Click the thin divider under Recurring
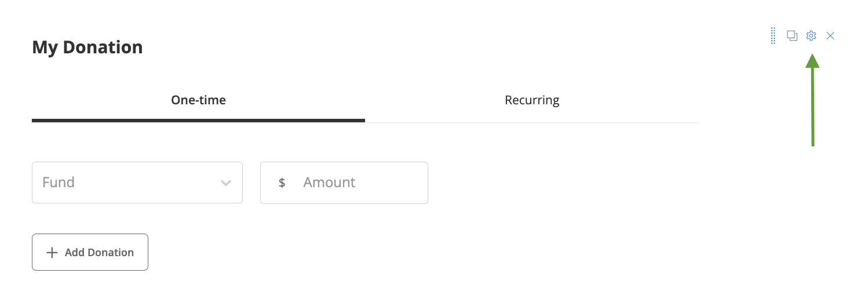Image resolution: width=868 pixels, height=306 pixels. click(x=531, y=122)
